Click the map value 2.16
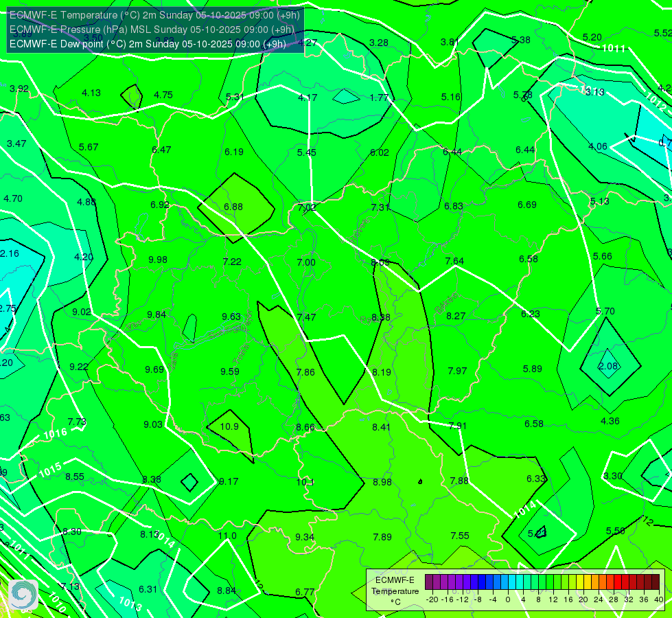The image size is (672, 618). click(10, 253)
